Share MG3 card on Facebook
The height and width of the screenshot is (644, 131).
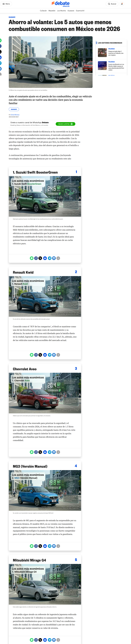pos(36,546)
